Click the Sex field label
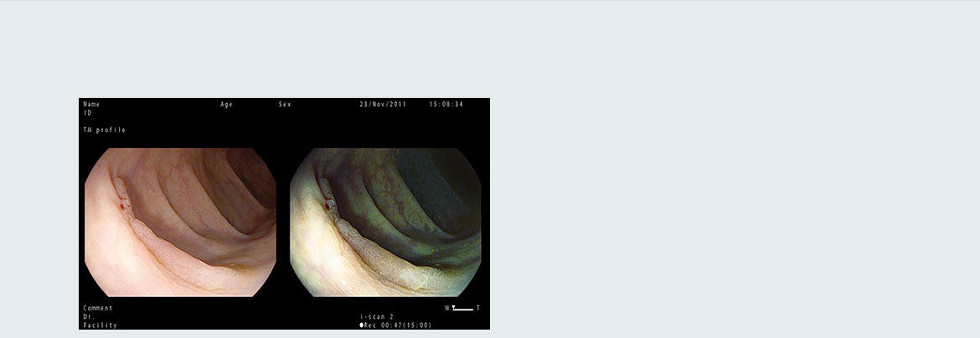 pos(285,105)
